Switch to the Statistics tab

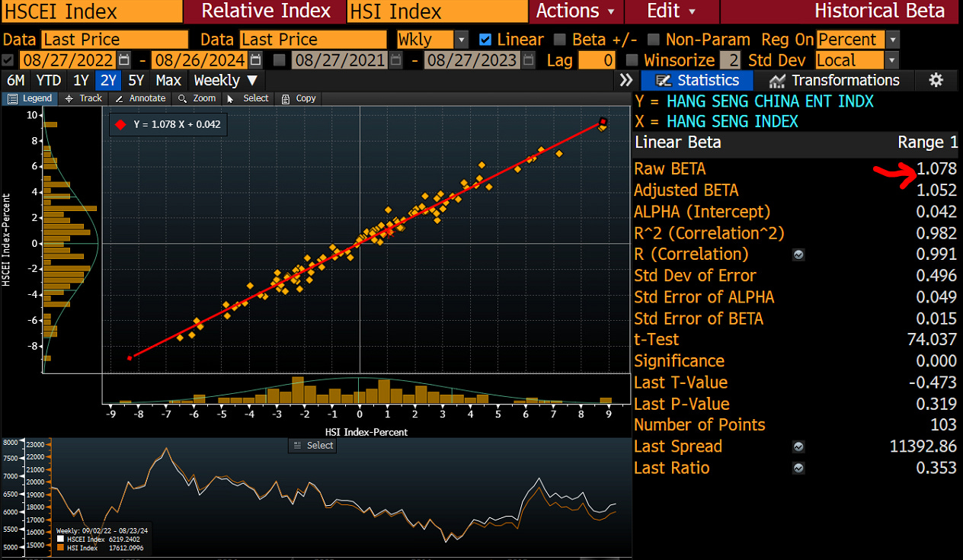click(x=697, y=80)
